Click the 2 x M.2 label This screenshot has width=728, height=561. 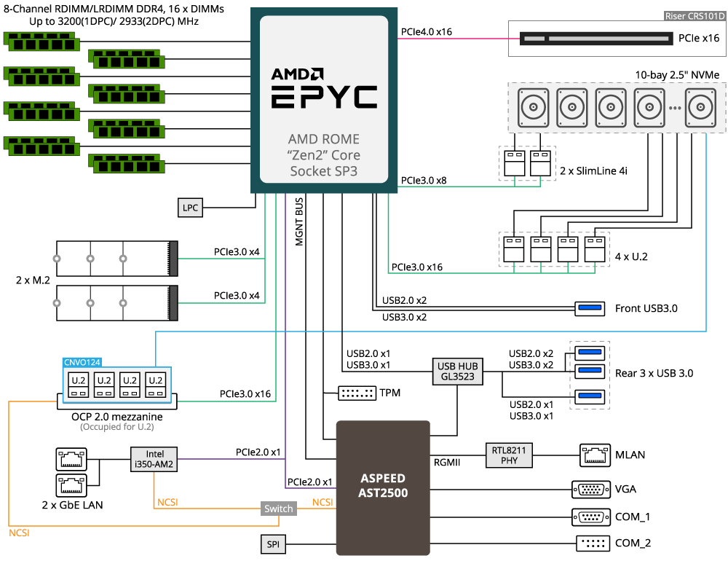(x=33, y=280)
